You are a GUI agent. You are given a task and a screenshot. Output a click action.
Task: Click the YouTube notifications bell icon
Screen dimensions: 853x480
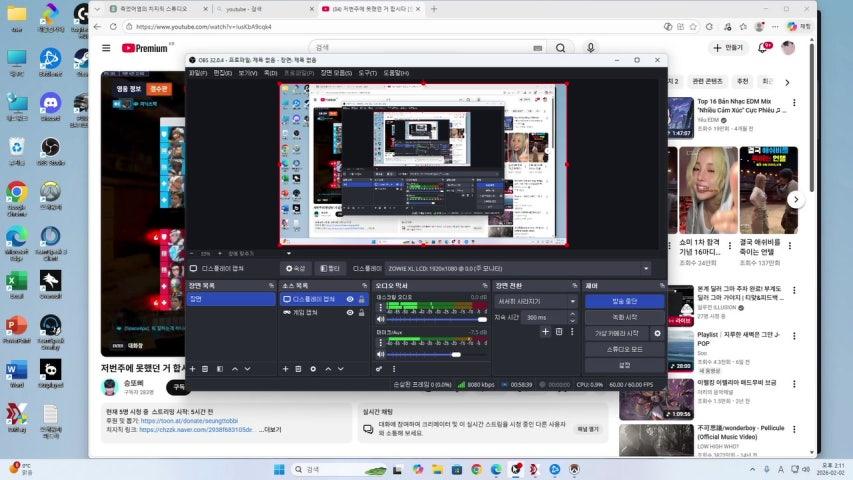[x=765, y=47]
